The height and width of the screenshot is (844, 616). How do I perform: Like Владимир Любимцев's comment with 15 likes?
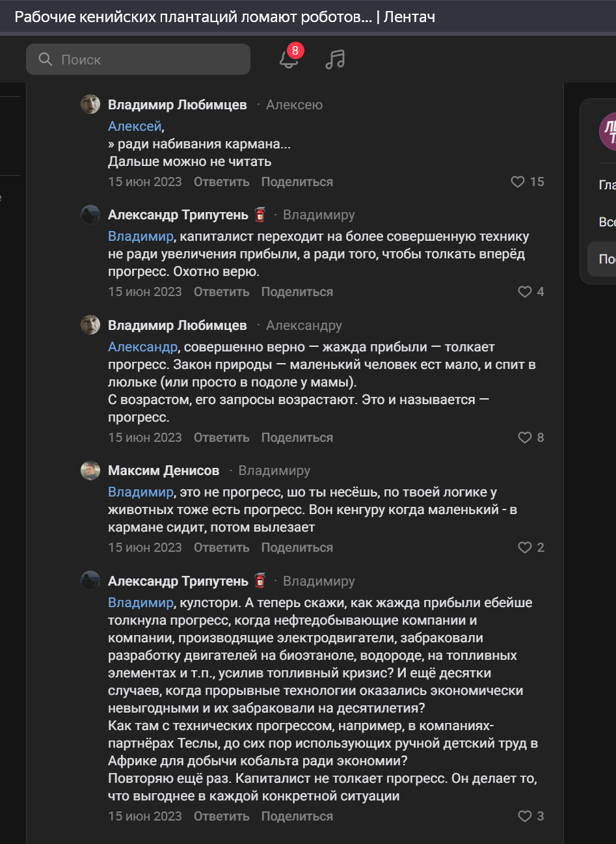(x=528, y=182)
